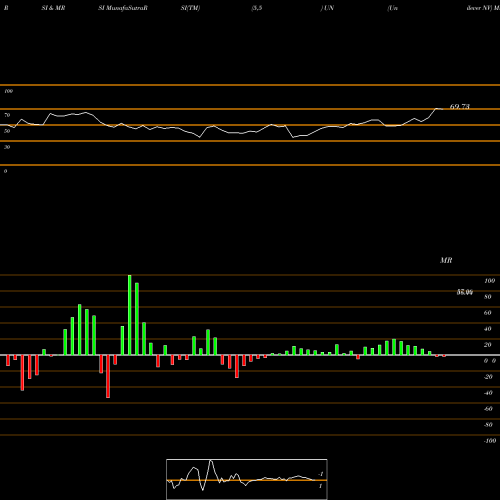Click the RSI axis label 0
The image size is (500, 500).
click(x=5, y=171)
